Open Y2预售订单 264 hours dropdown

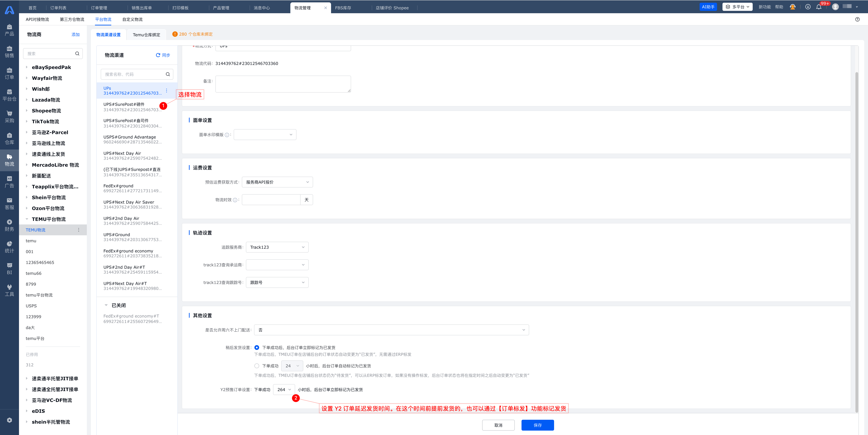click(284, 390)
